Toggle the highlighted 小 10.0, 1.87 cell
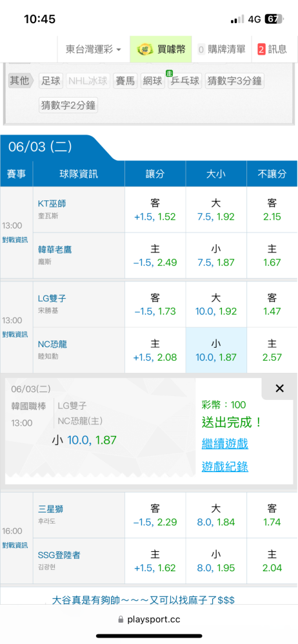Screen dimensions: 298x644 (x=216, y=350)
